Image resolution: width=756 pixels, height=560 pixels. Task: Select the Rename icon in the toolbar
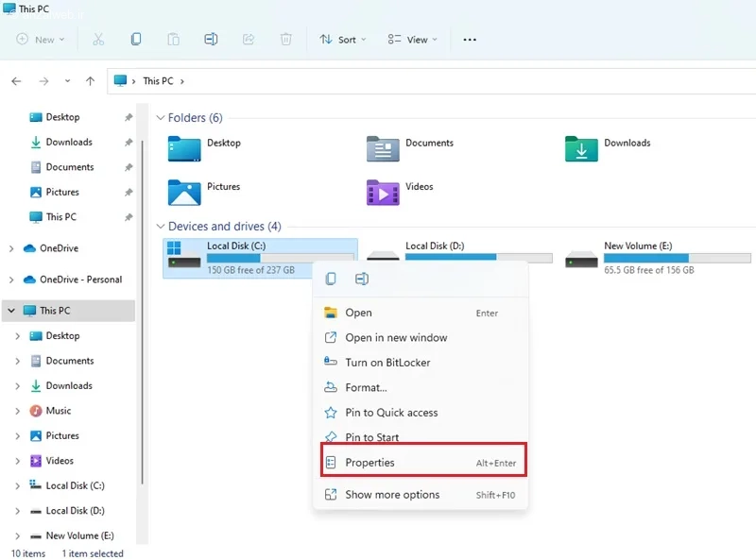pyautogui.click(x=211, y=40)
